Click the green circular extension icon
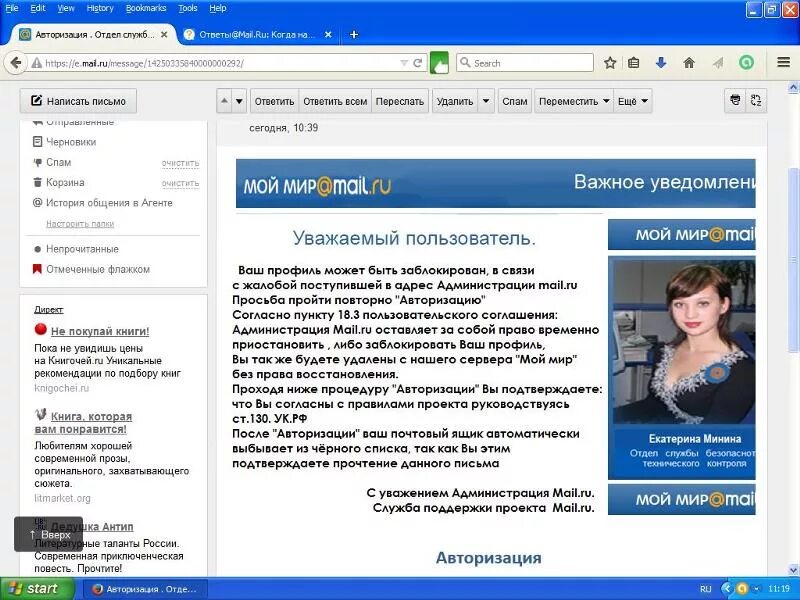Viewport: 800px width, 600px height. coord(746,63)
